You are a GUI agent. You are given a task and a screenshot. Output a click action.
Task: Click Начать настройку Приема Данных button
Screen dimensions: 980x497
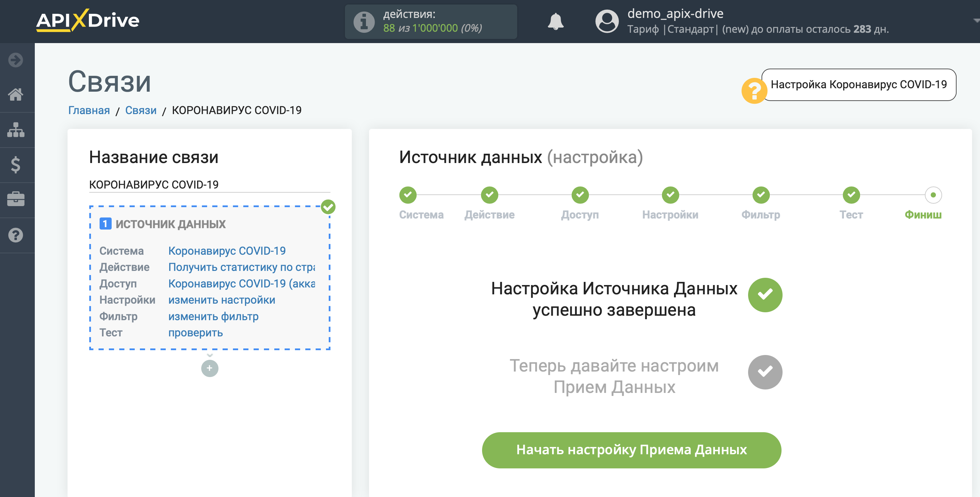(632, 450)
